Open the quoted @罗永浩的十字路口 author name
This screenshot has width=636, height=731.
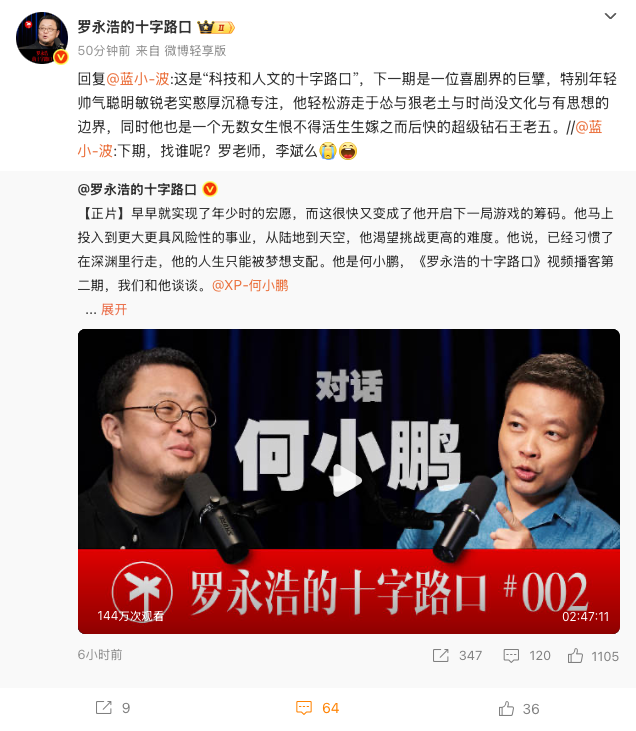click(137, 189)
